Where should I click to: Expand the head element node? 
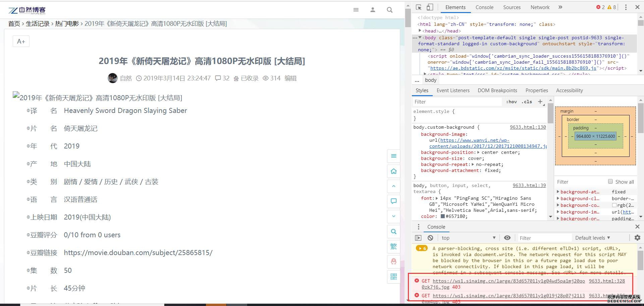(x=420, y=30)
